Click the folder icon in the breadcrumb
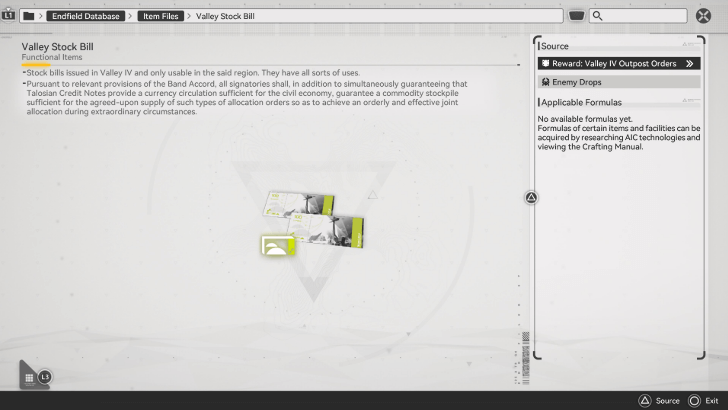This screenshot has width=728, height=410. (x=28, y=16)
